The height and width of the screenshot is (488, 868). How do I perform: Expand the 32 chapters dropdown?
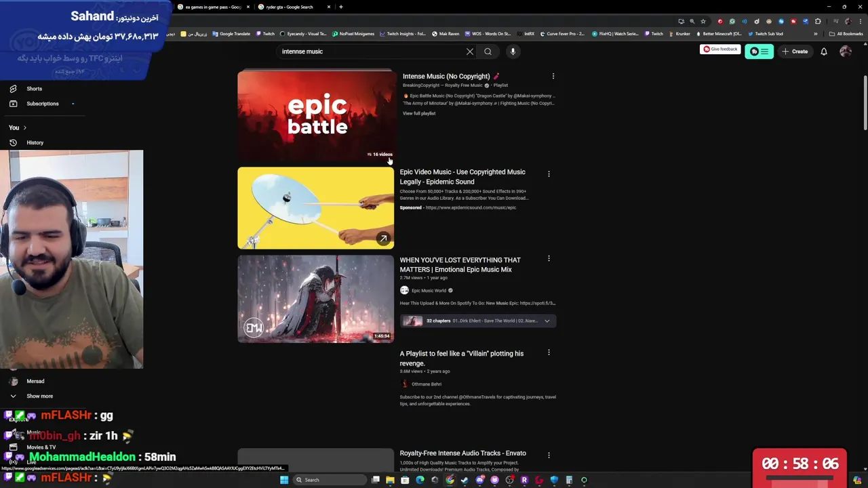pyautogui.click(x=478, y=321)
